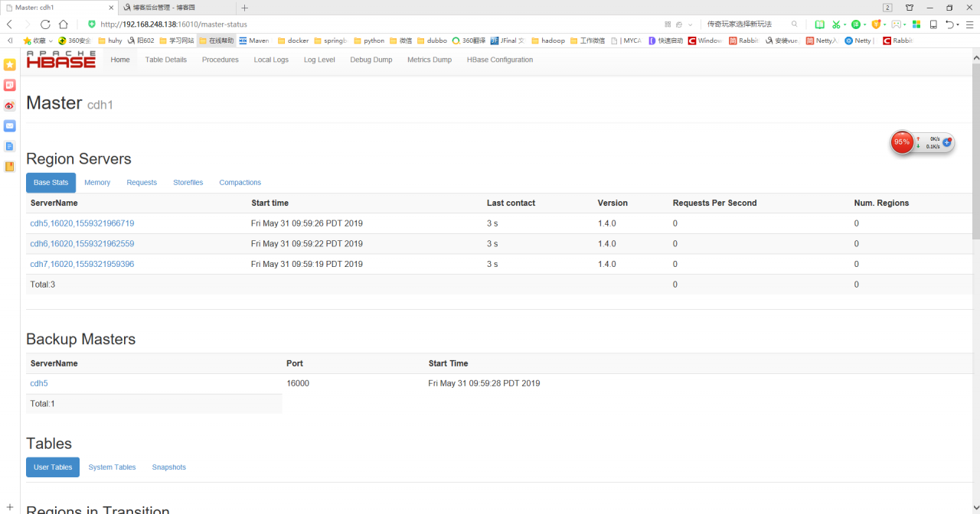This screenshot has width=980, height=514.
Task: Open the skin shirt icon in title bar
Action: pyautogui.click(x=910, y=8)
